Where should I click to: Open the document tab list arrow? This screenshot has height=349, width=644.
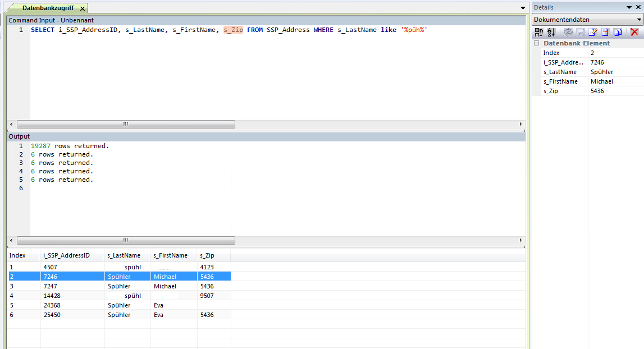[522, 8]
